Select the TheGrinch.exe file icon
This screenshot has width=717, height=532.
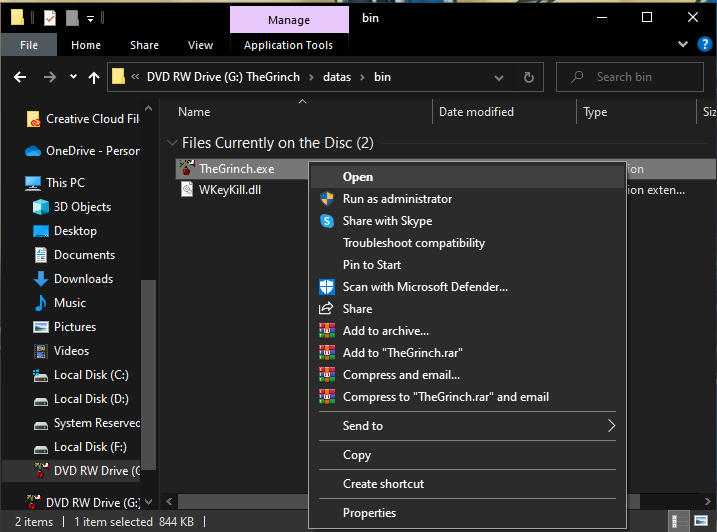pos(187,168)
